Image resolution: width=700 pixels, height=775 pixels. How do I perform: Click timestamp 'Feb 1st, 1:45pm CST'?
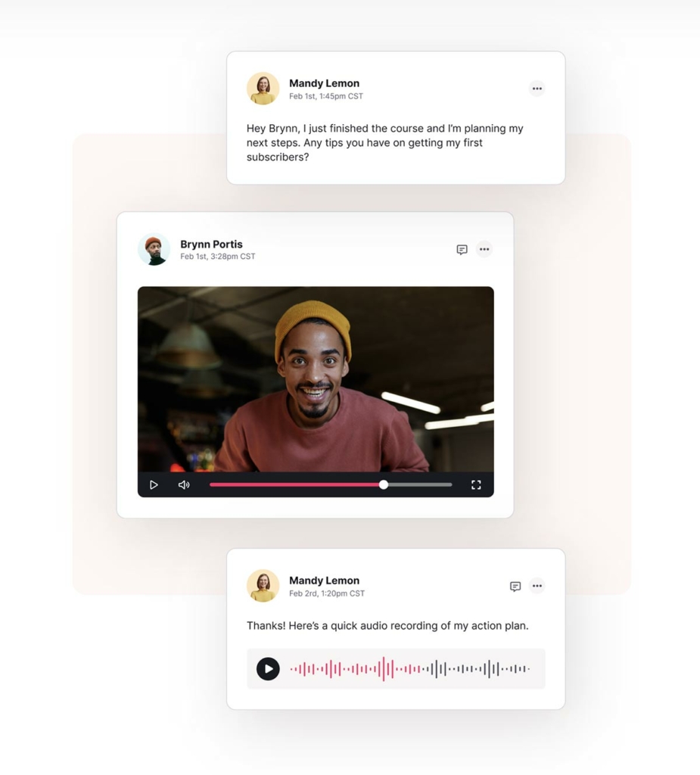326,96
